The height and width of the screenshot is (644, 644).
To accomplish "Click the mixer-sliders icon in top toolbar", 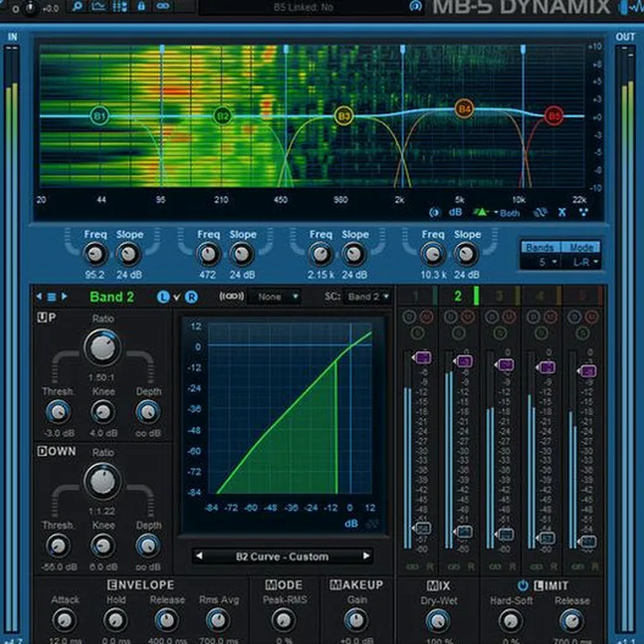I will click(120, 6).
